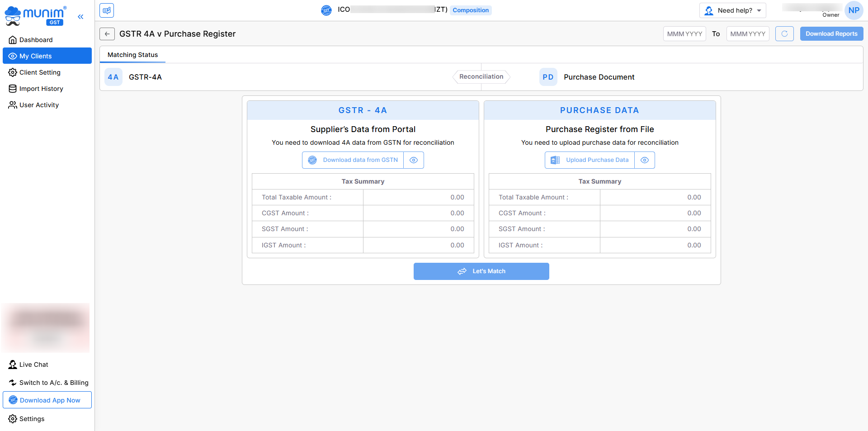Image resolution: width=868 pixels, height=431 pixels.
Task: View uploaded purchase data eye icon
Action: 645,160
